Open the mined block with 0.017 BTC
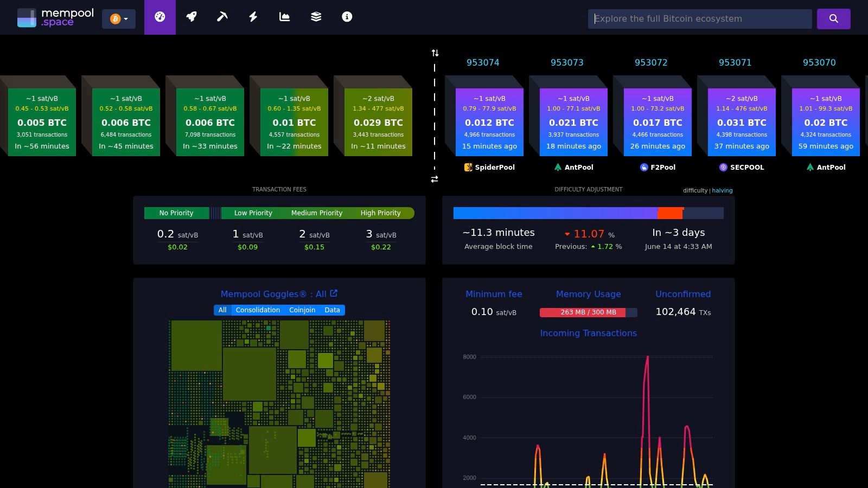 tap(658, 122)
